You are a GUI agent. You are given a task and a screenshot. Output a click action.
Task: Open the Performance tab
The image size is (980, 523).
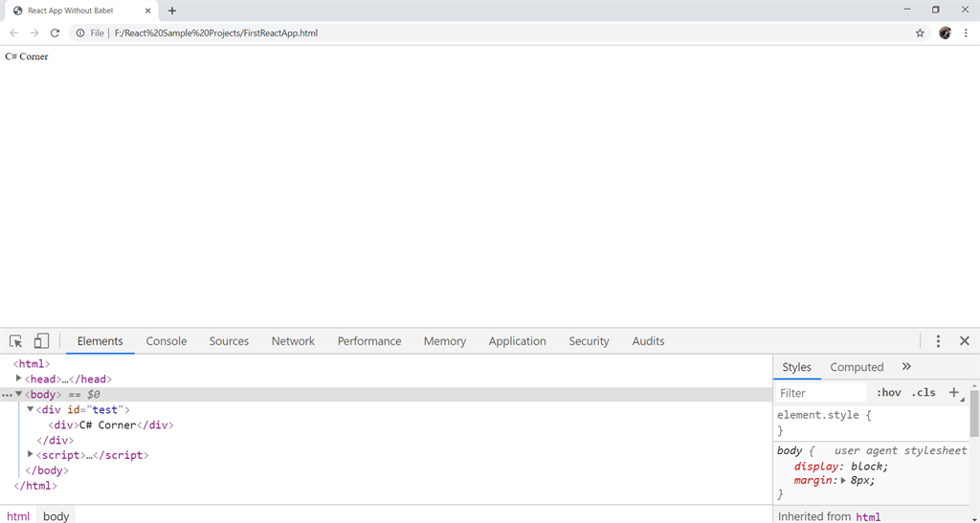(369, 340)
